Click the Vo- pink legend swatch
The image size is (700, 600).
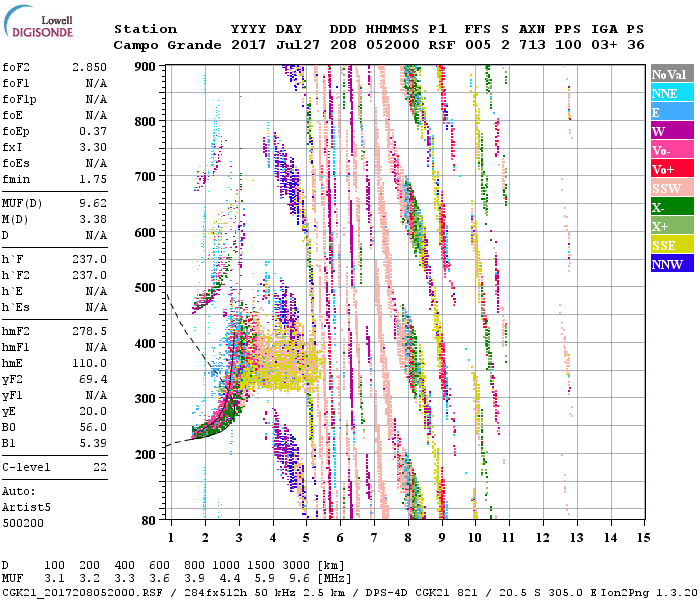[670, 150]
